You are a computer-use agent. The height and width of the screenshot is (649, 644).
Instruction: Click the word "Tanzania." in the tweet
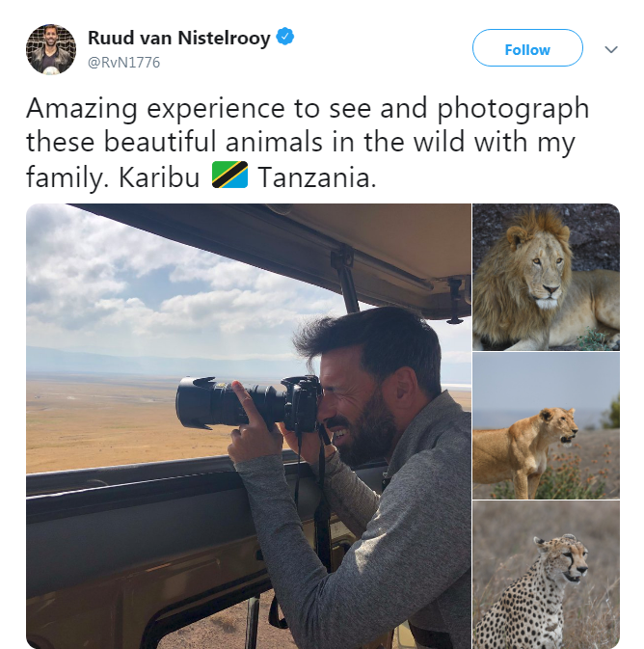coord(317,178)
